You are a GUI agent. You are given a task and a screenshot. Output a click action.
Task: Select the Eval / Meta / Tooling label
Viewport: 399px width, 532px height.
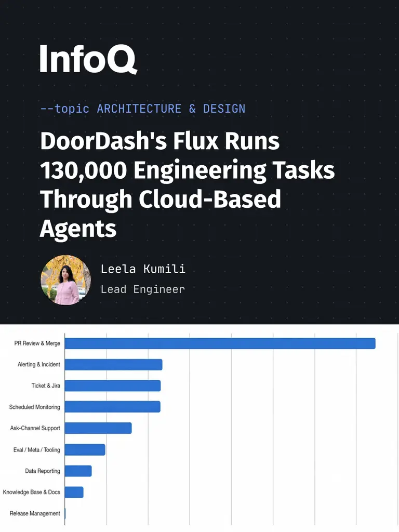pyautogui.click(x=37, y=450)
